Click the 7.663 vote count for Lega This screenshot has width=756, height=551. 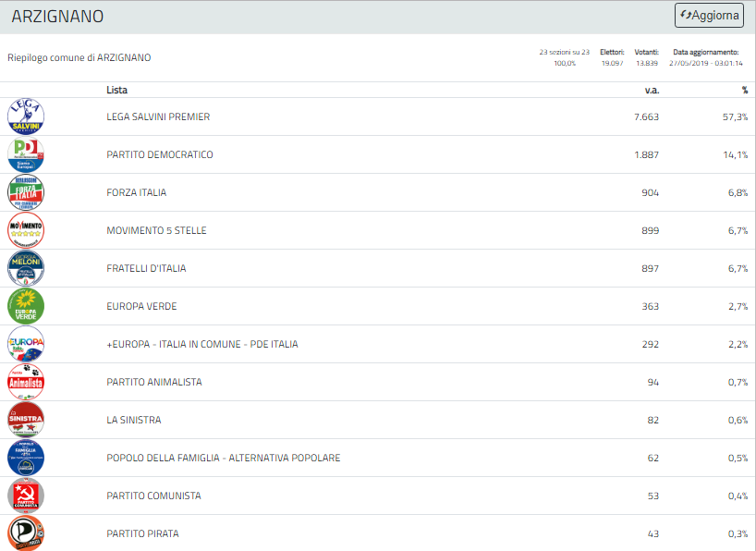[646, 116]
